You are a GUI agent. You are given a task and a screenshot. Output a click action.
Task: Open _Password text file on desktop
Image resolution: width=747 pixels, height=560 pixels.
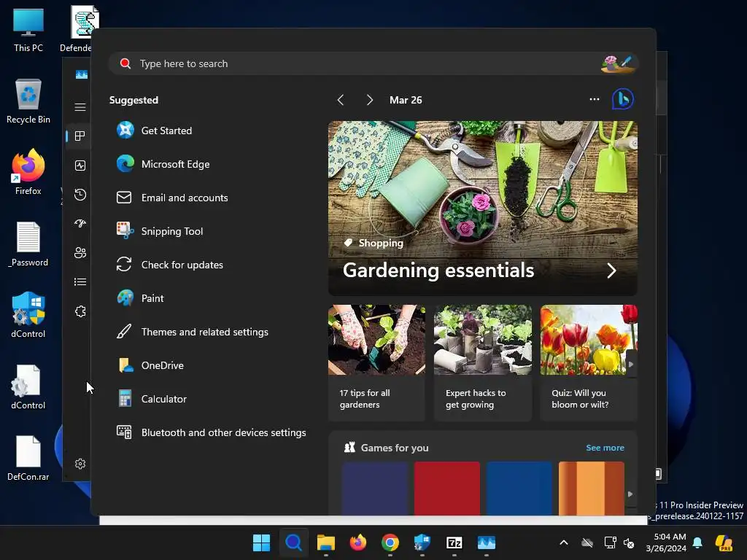pos(28,244)
